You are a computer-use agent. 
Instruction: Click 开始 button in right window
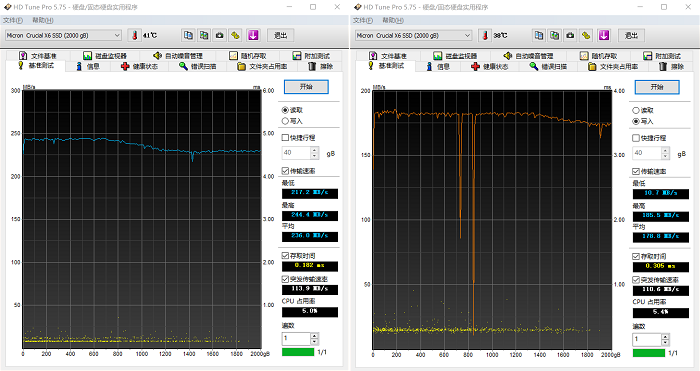[657, 87]
